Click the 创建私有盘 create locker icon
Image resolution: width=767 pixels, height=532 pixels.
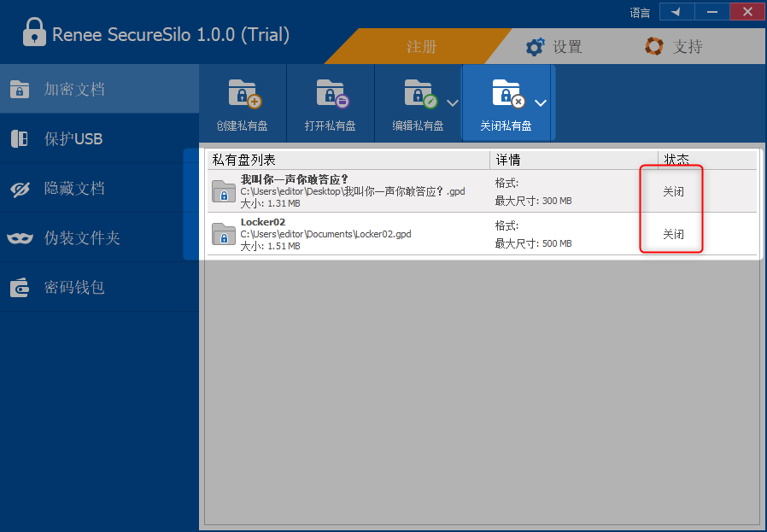(243, 94)
